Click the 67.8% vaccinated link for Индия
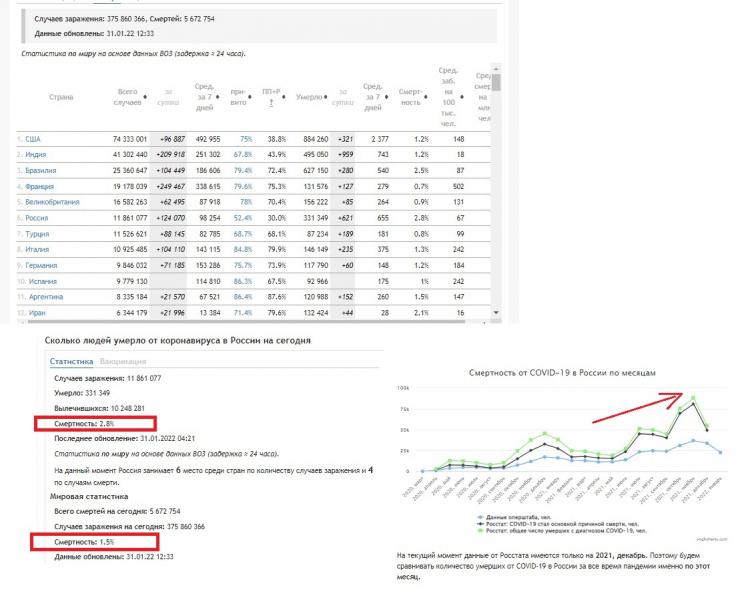Viewport: 742px width, 600px height. coord(243,155)
